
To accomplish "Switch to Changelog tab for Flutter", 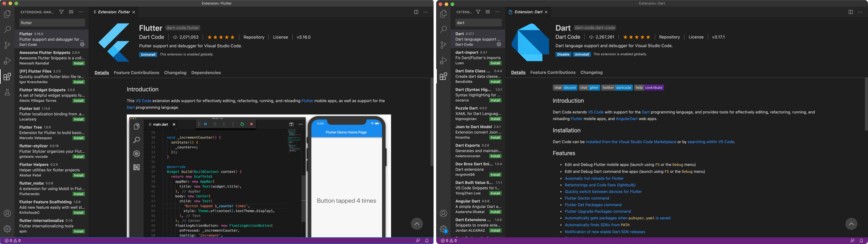I will point(175,73).
